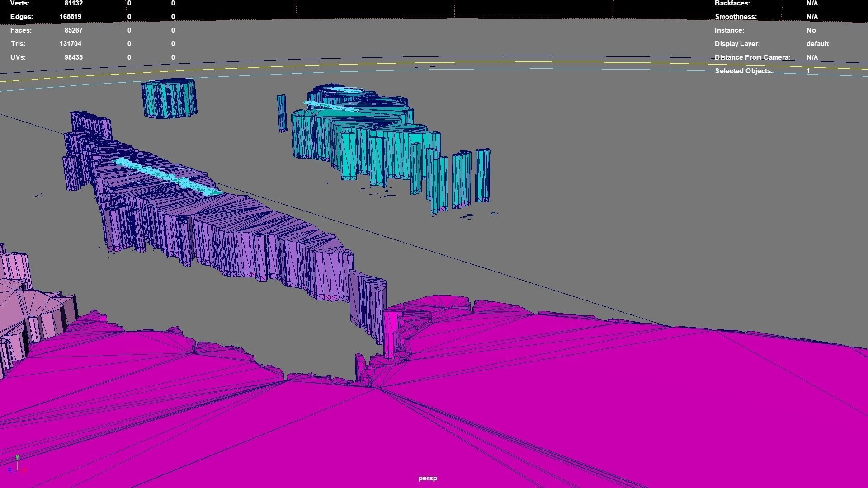Click the Tris count value 131704
This screenshot has width=868, height=488.
click(x=70, y=44)
